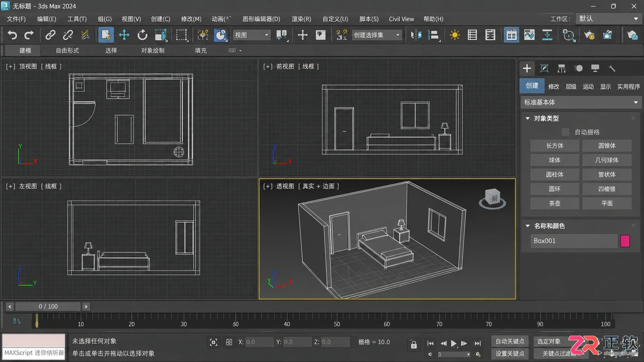Choose the Select and Move tool
Viewport: 644px width, 362px height.
(124, 35)
